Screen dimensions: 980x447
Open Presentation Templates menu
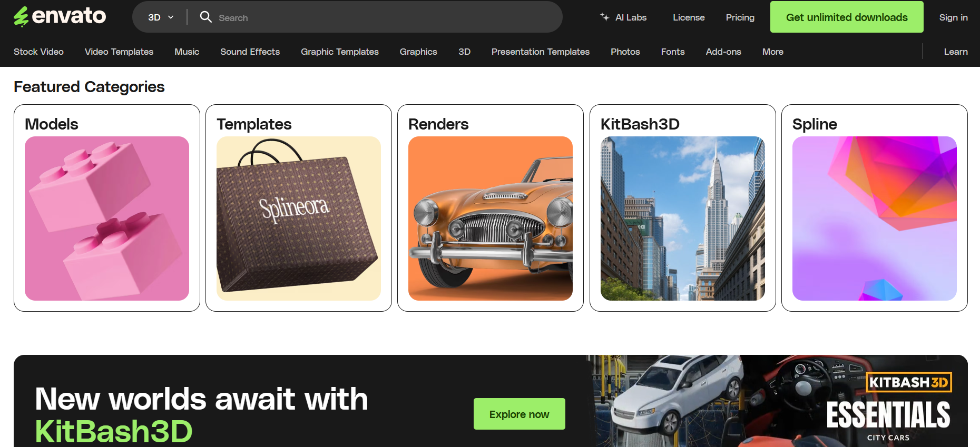click(541, 52)
